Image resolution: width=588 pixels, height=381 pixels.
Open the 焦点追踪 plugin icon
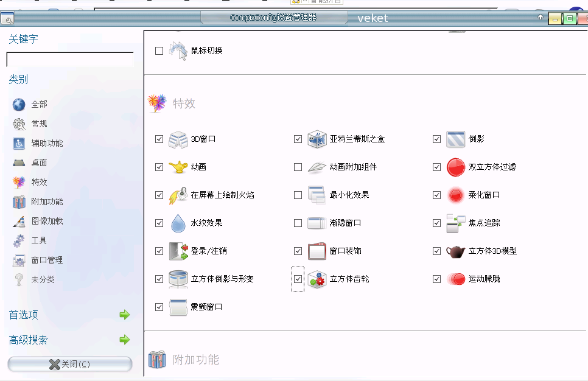coord(456,223)
